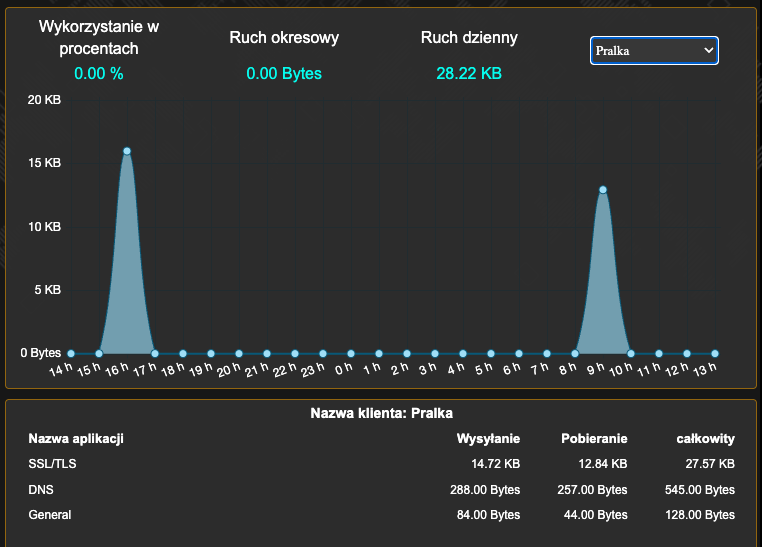This screenshot has height=547, width=762.
Task: Select the data point at 5 h
Action: 491,353
